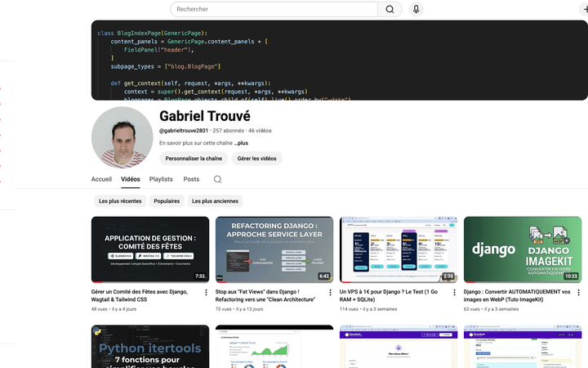Switch to the Accueil tab
This screenshot has width=588, height=368.
(101, 179)
